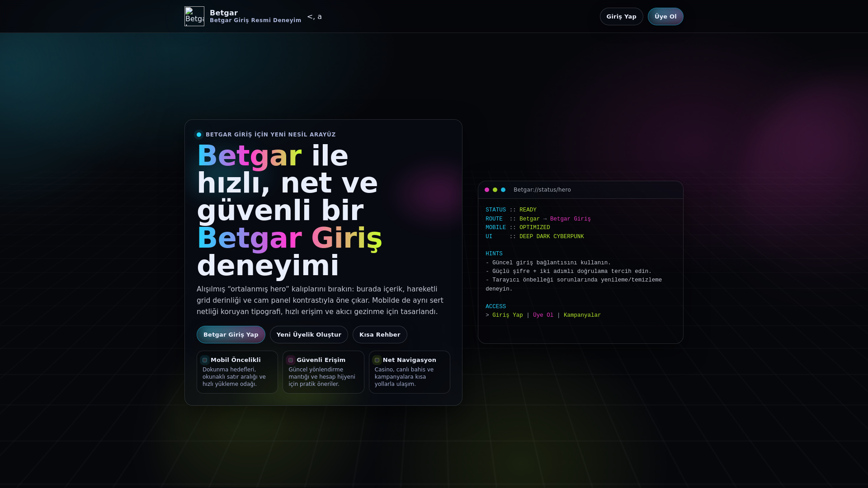Click the Net Navigasyon card heading
The height and width of the screenshot is (488, 868).
pyautogui.click(x=410, y=360)
